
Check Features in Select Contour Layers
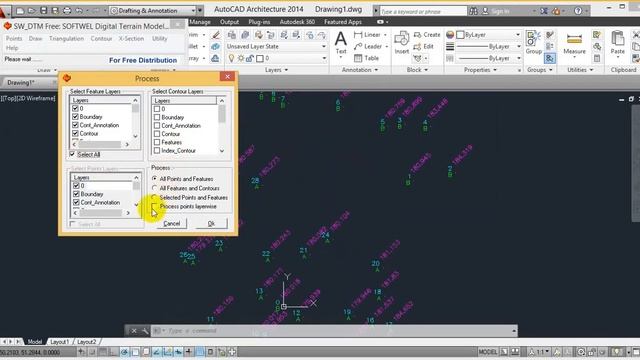pyautogui.click(x=157, y=142)
